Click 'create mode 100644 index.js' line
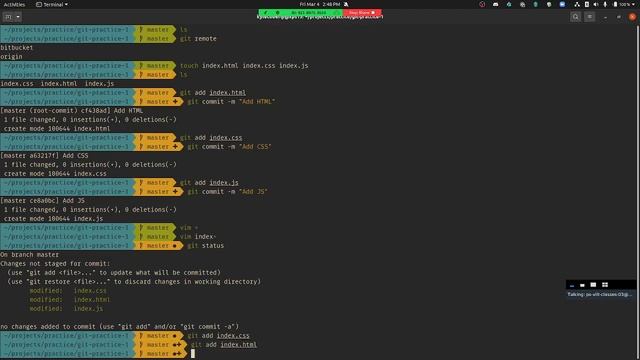The image size is (640, 360). [x=53, y=218]
